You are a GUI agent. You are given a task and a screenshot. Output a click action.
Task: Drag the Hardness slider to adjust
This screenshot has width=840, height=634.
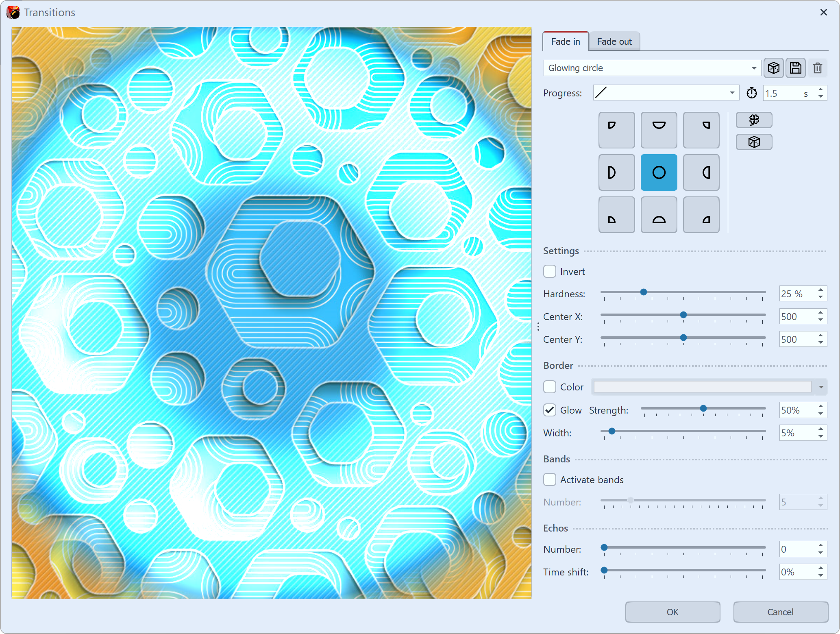coord(642,293)
